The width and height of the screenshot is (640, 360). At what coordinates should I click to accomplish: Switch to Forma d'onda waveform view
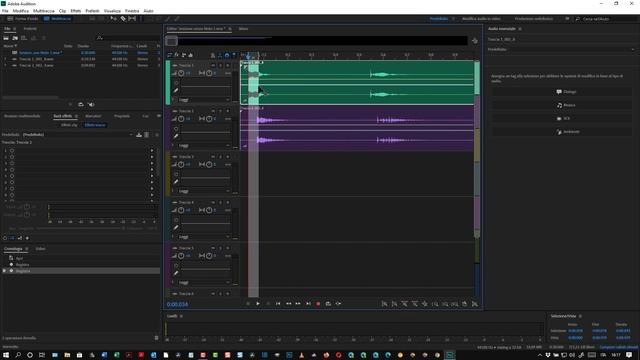click(x=23, y=19)
